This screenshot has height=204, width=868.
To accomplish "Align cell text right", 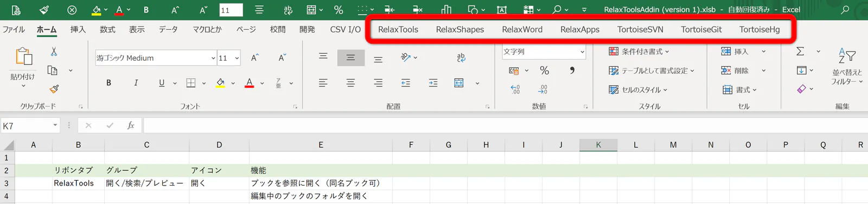I will [379, 83].
